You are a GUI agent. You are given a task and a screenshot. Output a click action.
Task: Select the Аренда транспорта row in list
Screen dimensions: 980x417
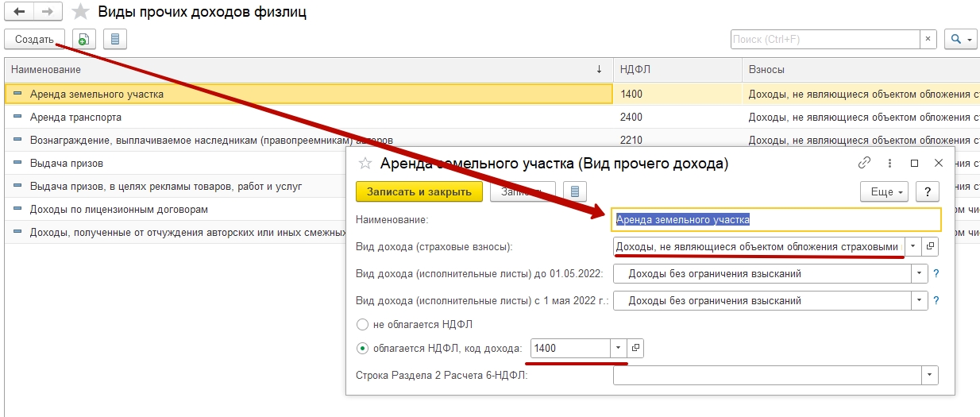(x=76, y=117)
